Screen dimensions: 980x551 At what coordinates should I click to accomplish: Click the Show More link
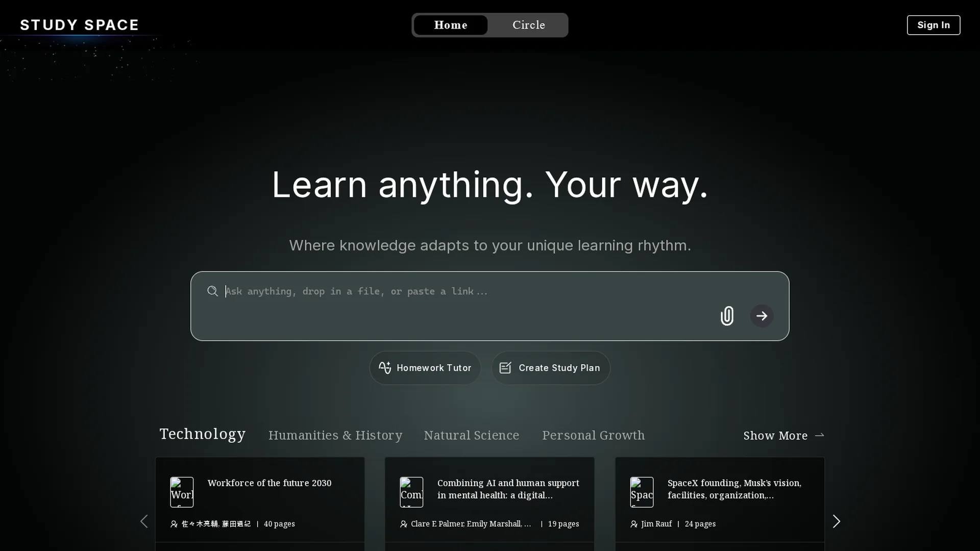tap(784, 435)
